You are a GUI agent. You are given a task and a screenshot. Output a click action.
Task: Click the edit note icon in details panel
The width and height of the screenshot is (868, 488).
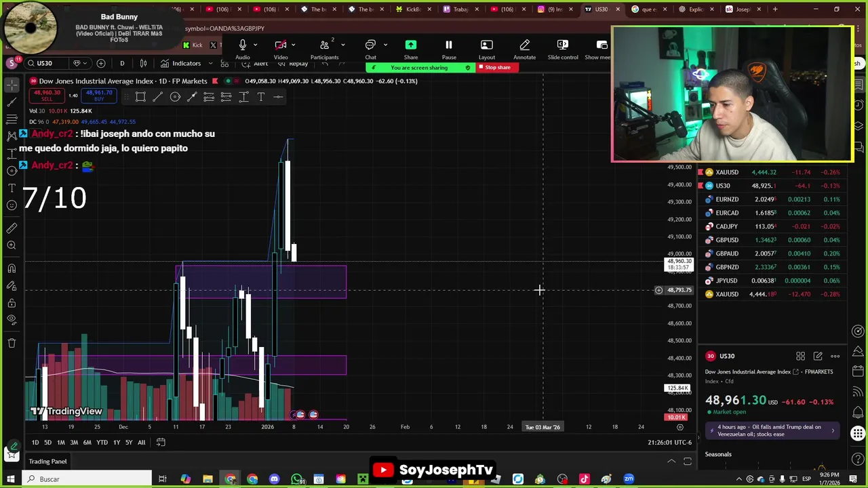[x=818, y=356]
